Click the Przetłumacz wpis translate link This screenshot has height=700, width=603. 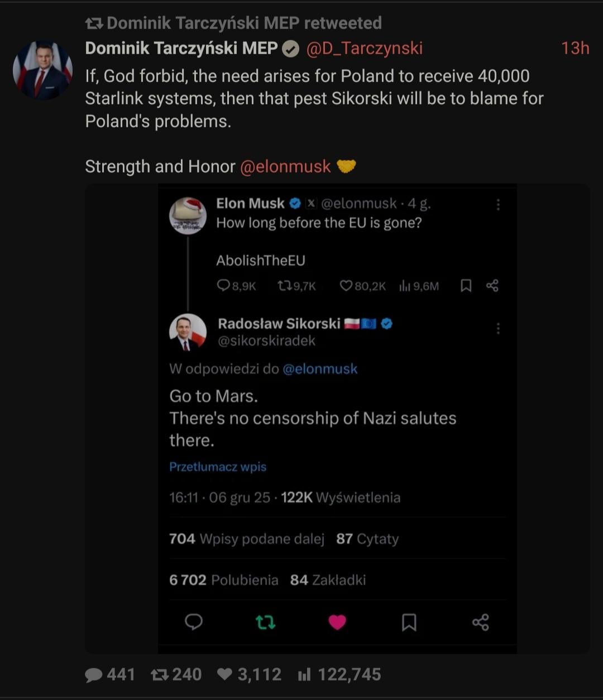(218, 467)
